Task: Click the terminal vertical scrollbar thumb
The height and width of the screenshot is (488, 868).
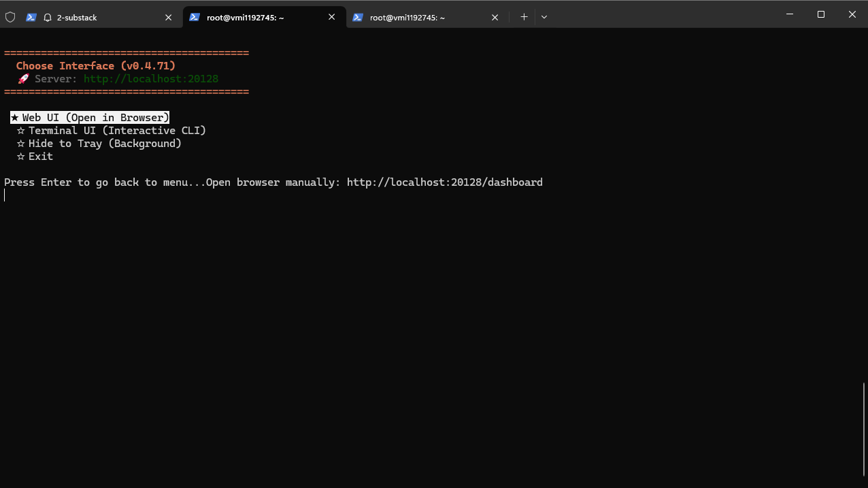Action: coord(865,429)
